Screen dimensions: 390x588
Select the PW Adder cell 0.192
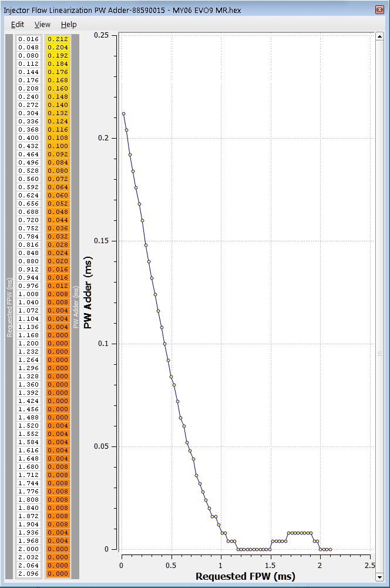click(58, 55)
